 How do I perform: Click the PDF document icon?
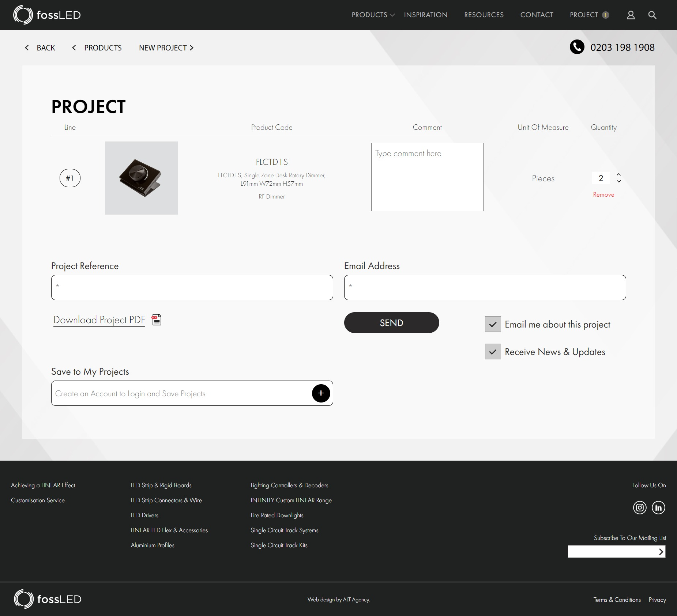click(x=157, y=320)
